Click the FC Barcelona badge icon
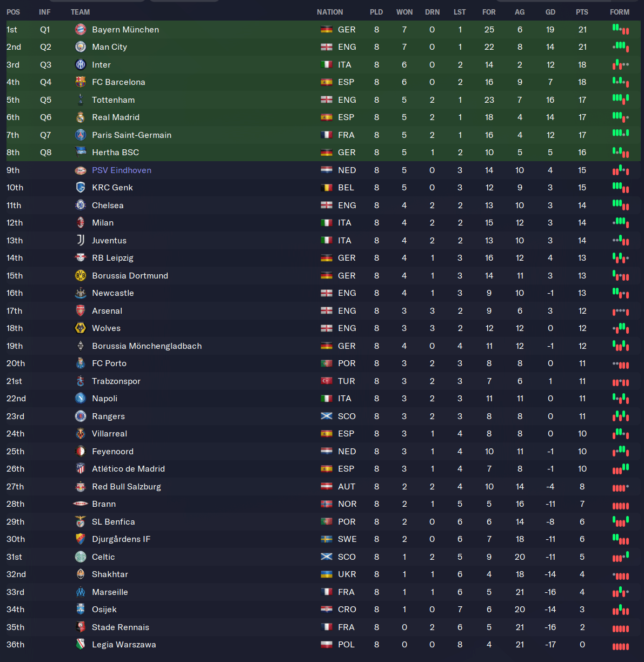Image resolution: width=644 pixels, height=662 pixels. 81,82
